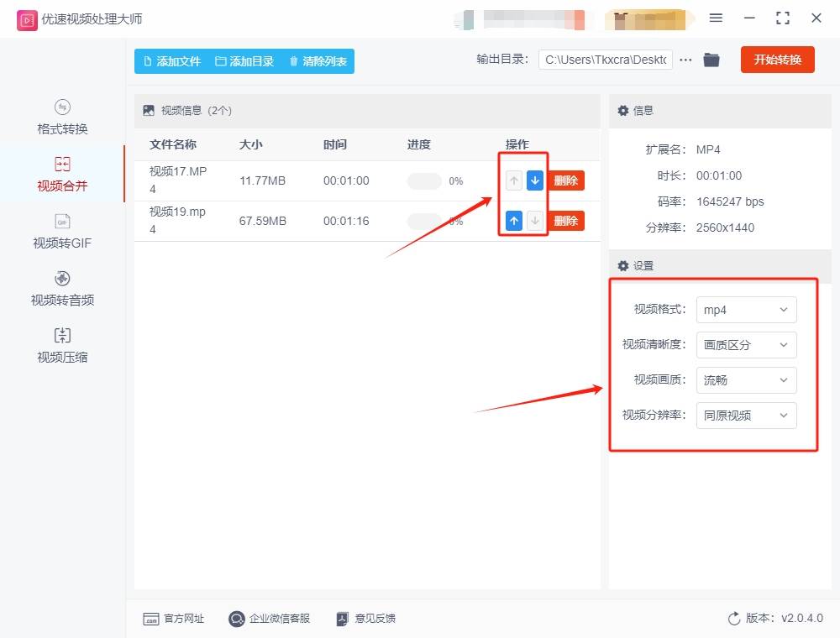Select the 视频合并 sidebar tab

point(61,174)
